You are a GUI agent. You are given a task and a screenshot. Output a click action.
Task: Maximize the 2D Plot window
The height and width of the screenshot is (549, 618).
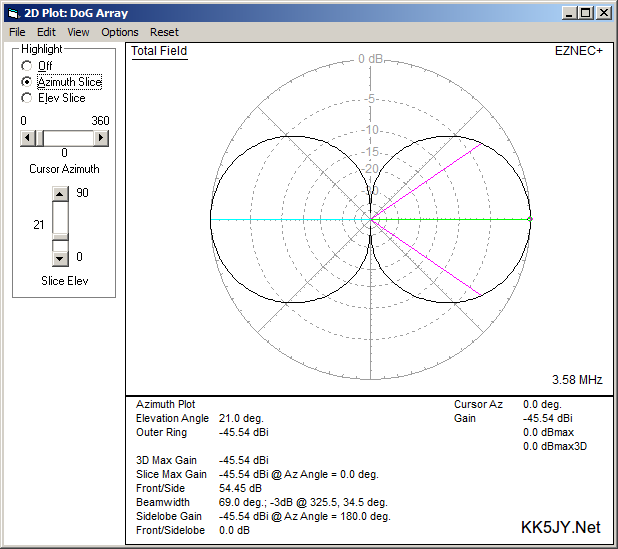pos(586,13)
